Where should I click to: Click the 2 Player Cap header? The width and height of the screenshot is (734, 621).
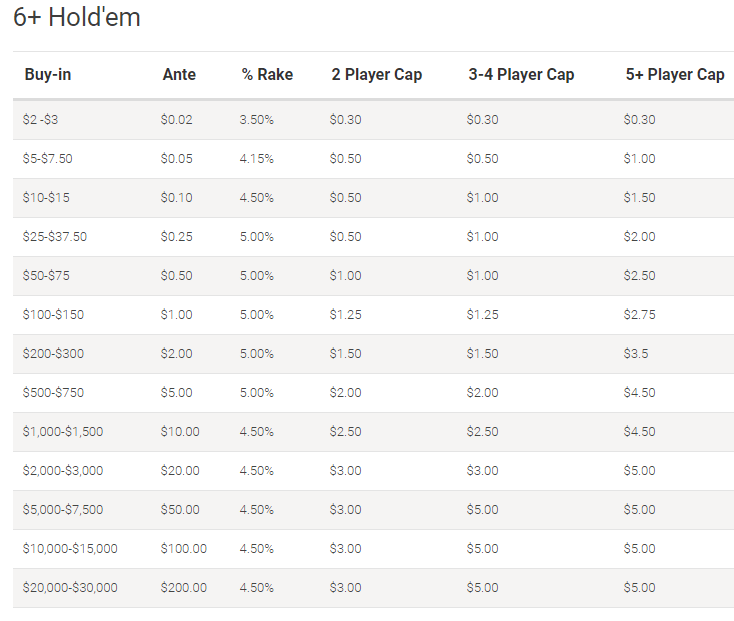click(x=377, y=74)
